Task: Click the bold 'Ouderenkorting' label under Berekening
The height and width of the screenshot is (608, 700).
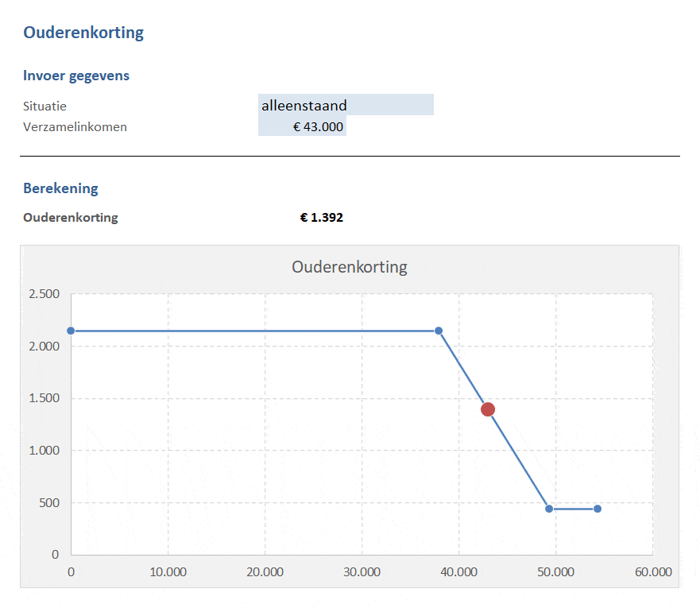Action: [x=70, y=217]
